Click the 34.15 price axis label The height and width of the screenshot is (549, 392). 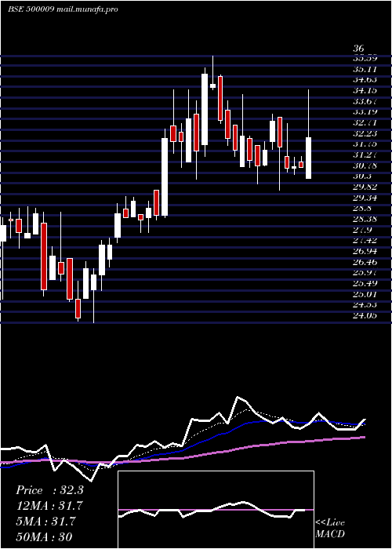[x=365, y=91]
